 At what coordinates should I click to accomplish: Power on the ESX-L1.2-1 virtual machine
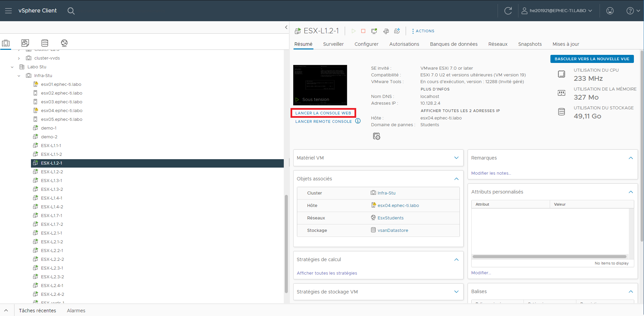(353, 31)
